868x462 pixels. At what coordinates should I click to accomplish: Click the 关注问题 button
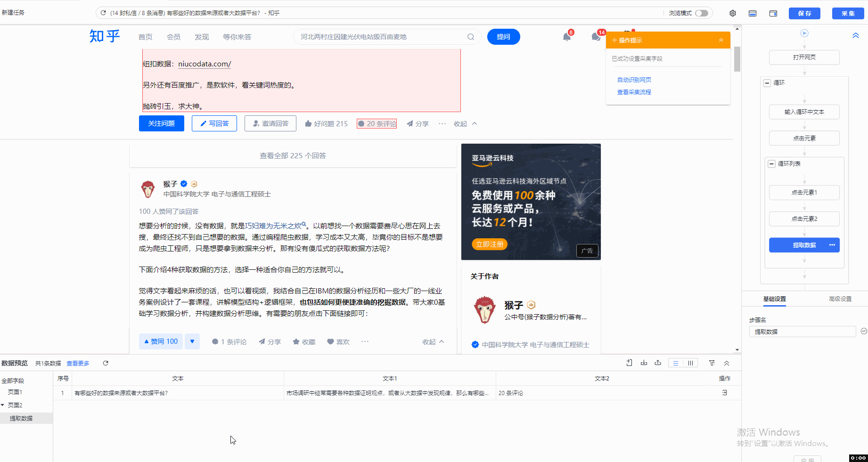tap(162, 123)
